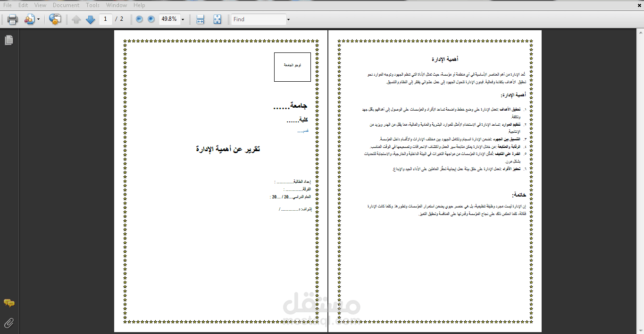Select the Fit One Full Page icon
Screen dimensions: 644x334
[x=217, y=19]
